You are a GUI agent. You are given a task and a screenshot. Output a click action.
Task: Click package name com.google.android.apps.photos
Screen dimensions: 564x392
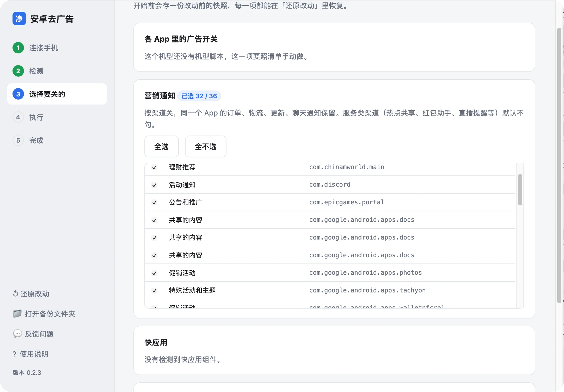(x=365, y=273)
